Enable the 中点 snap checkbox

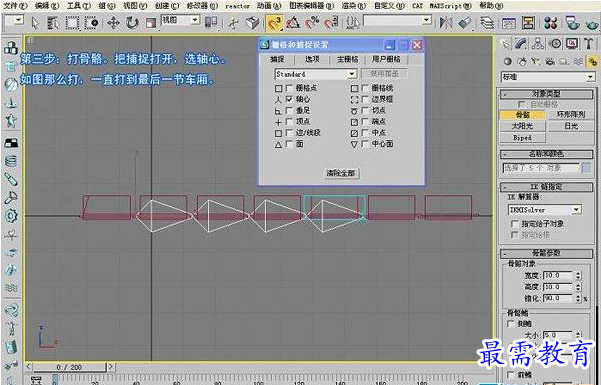coord(365,133)
